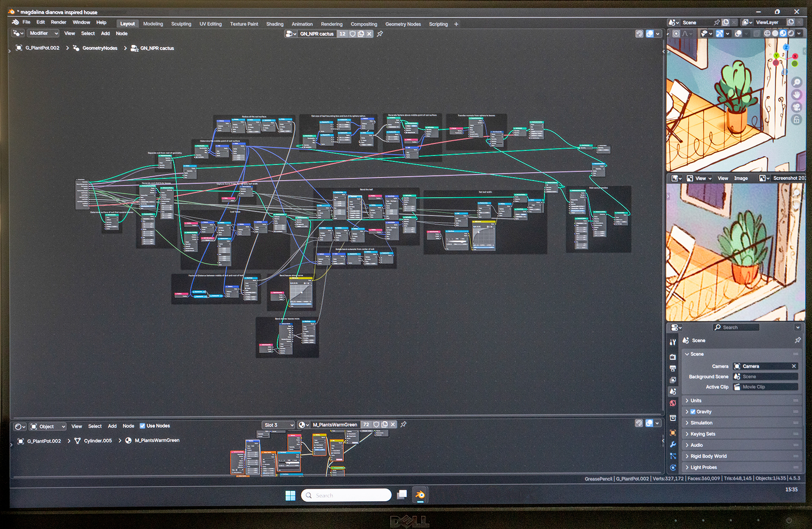The height and width of the screenshot is (529, 812).
Task: Open the geometry node editor Node menu
Action: coord(121,33)
